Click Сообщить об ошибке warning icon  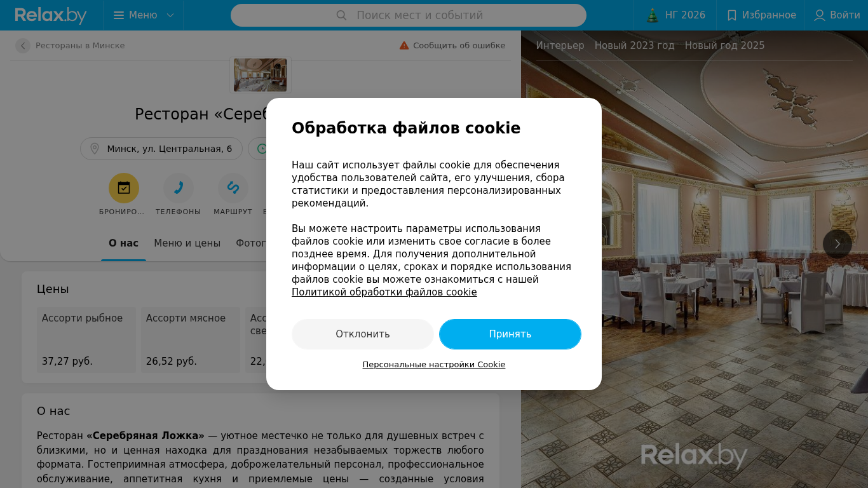[404, 46]
